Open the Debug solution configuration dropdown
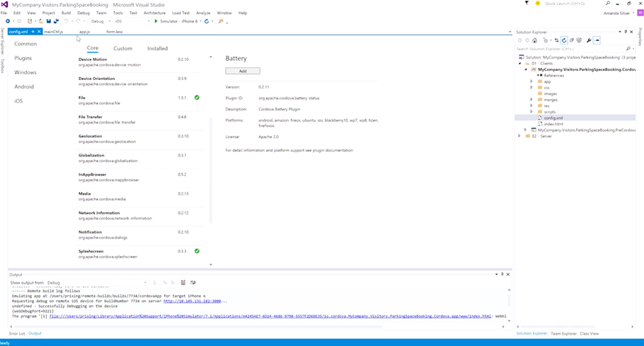 pos(100,21)
